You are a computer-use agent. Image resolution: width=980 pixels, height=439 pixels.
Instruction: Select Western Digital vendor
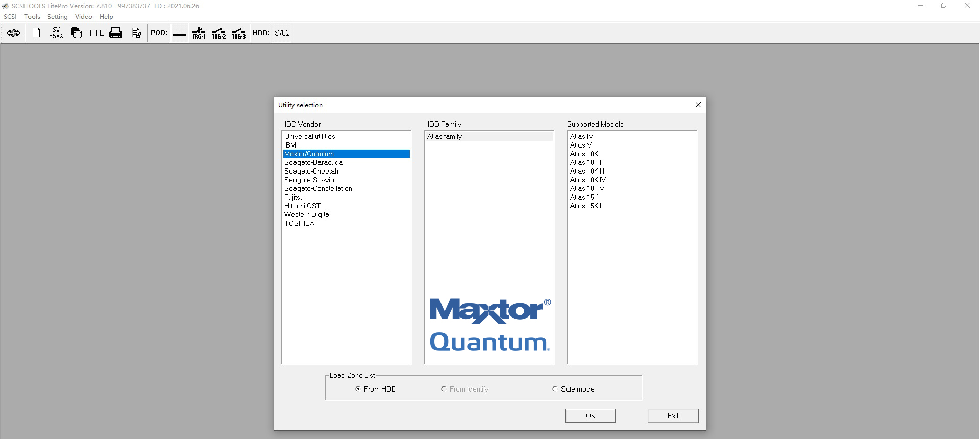tap(346, 214)
